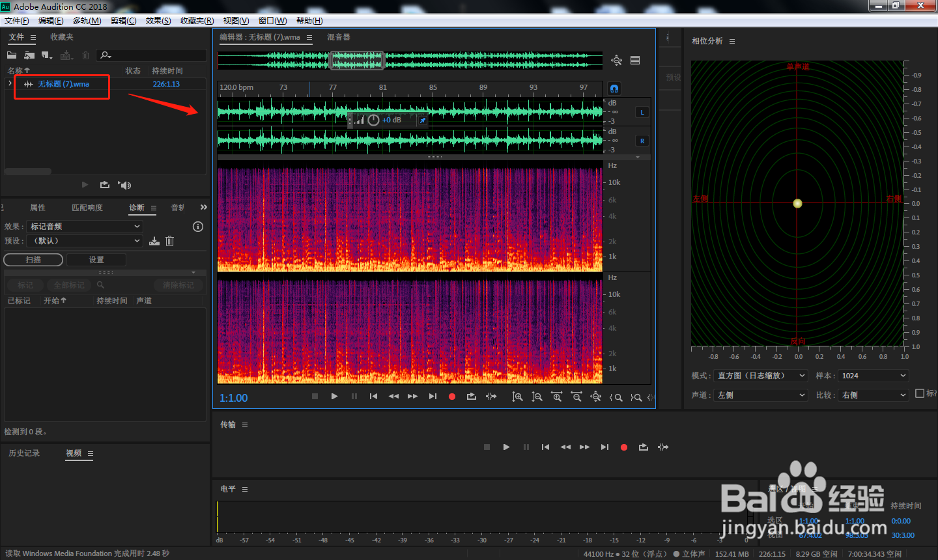938x560 pixels.
Task: Open the 相位分析 panel menu icon
Action: coord(732,41)
